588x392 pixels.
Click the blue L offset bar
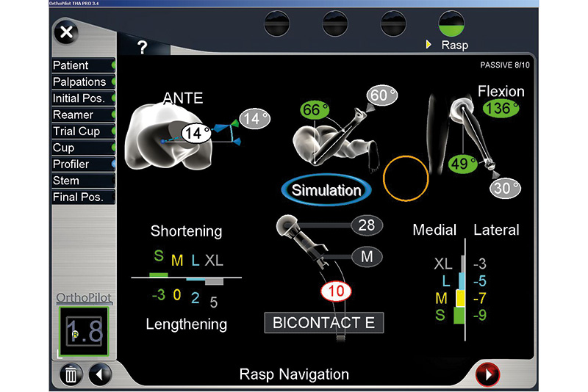click(x=462, y=281)
